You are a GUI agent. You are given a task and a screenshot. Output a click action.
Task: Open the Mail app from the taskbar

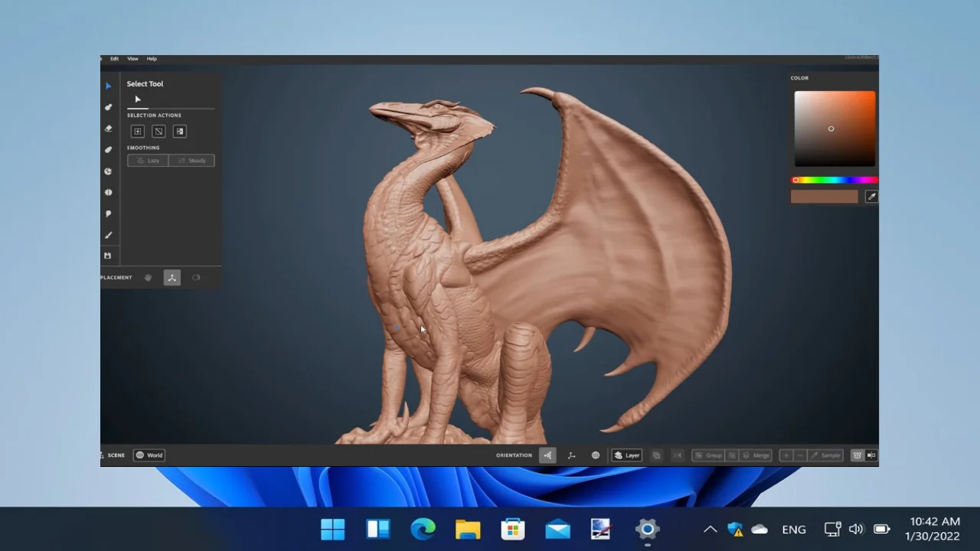coord(557,529)
